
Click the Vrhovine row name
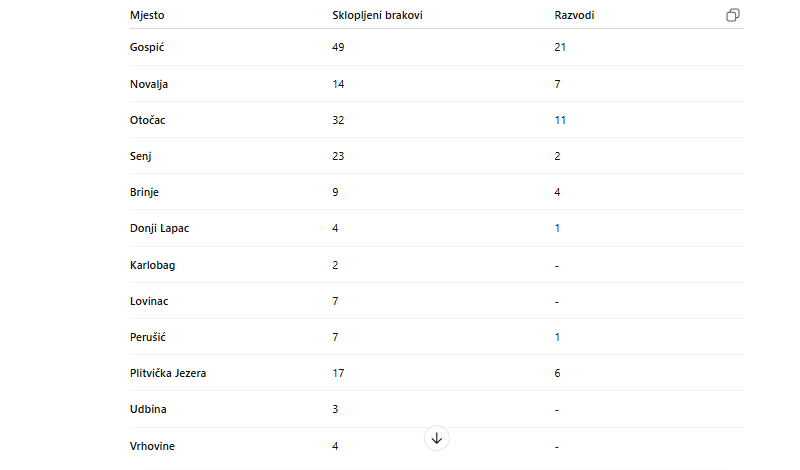click(152, 446)
